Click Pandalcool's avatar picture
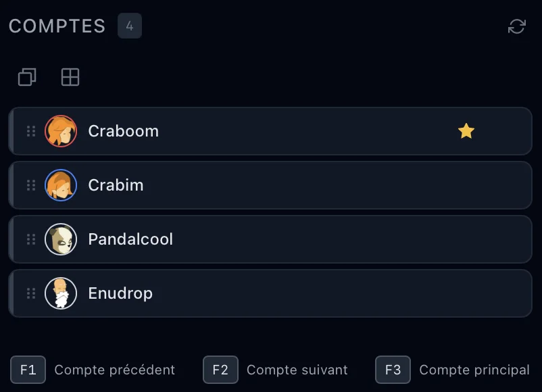The height and width of the screenshot is (392, 542). pos(61,239)
